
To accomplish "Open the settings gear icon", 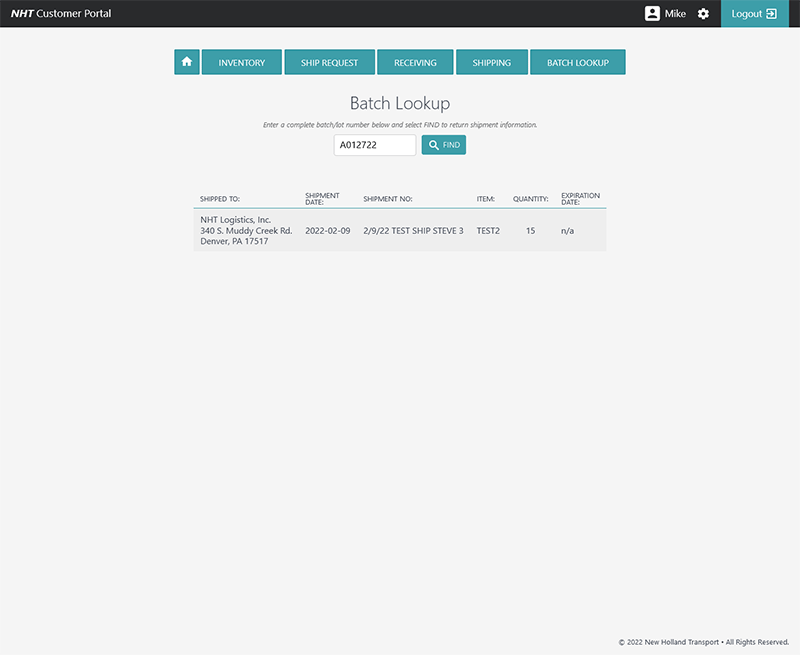I will 703,14.
